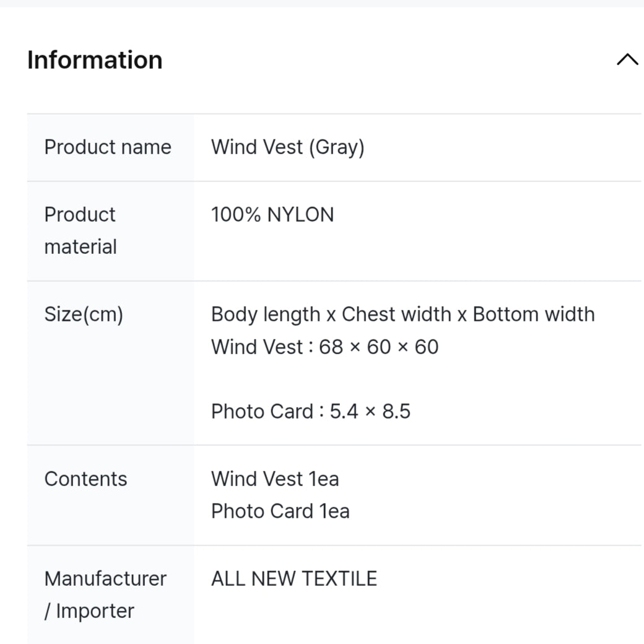Click the word Importer in last row

point(95,611)
